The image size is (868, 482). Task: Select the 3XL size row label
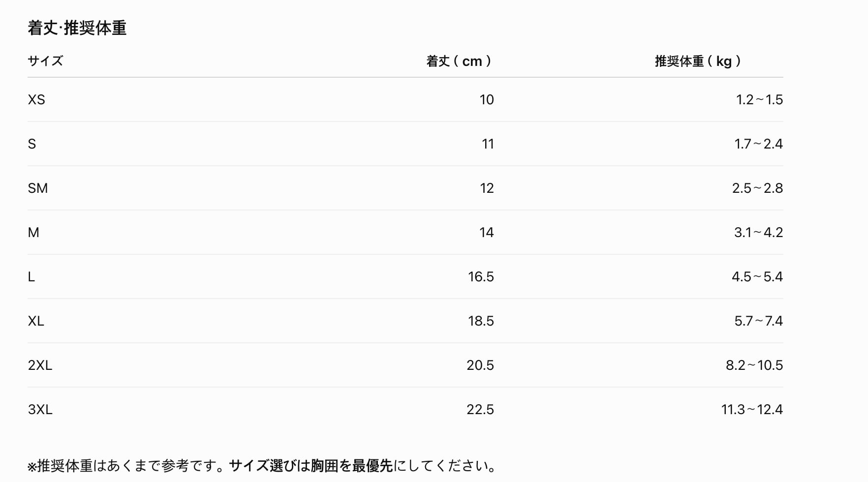tap(40, 409)
